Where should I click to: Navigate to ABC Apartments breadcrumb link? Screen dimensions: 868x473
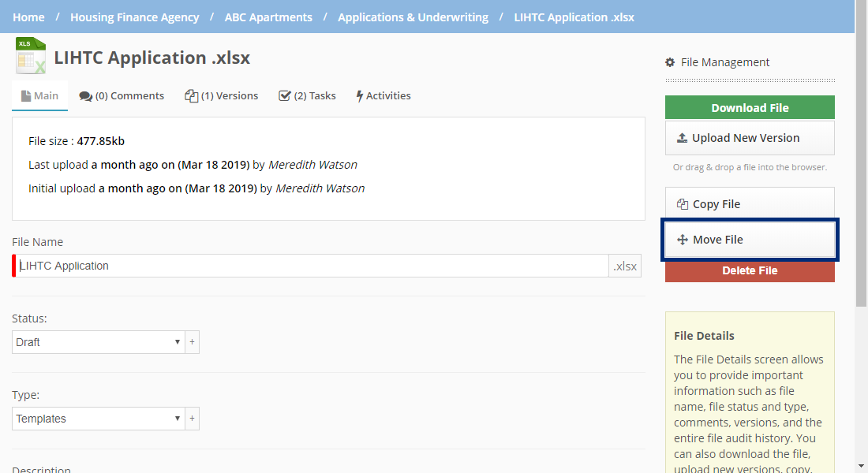268,17
